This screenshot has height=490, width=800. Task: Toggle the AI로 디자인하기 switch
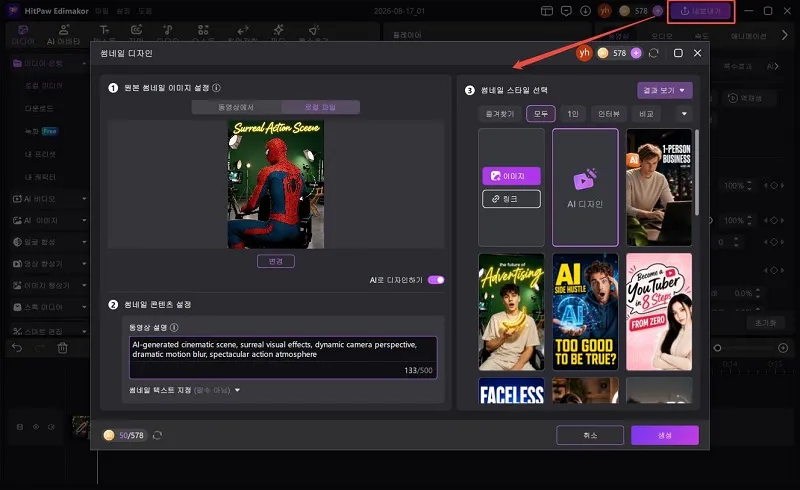pyautogui.click(x=436, y=280)
